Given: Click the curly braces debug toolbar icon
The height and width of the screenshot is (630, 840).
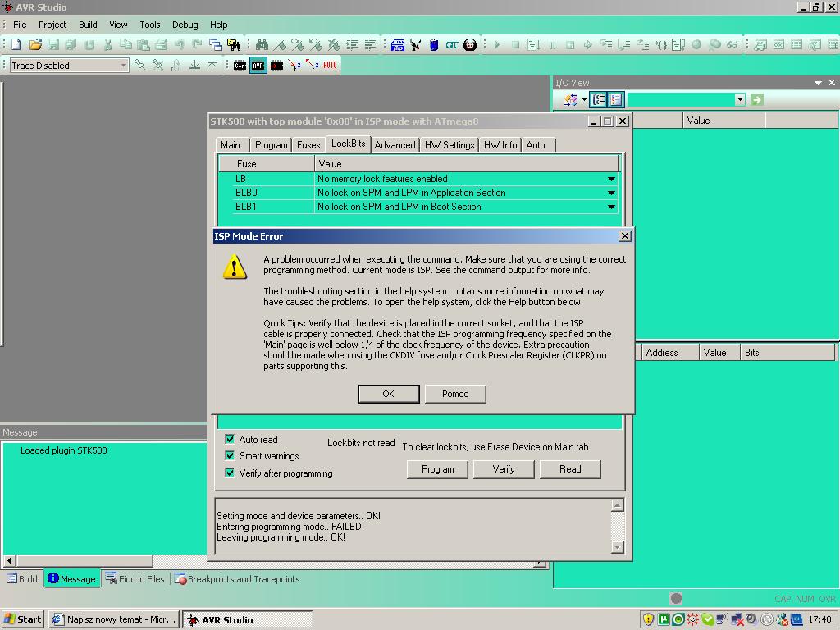Looking at the screenshot, I should tap(661, 45).
